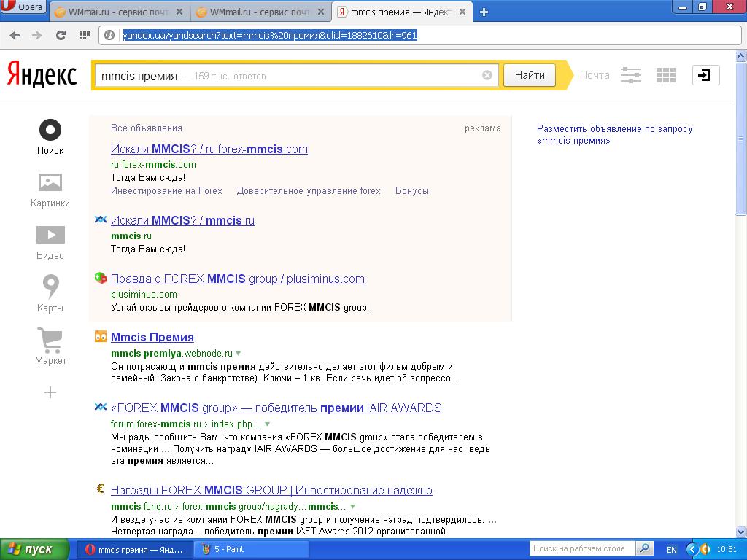
Task: Click the scrollbar down arrow
Action: coord(741,532)
